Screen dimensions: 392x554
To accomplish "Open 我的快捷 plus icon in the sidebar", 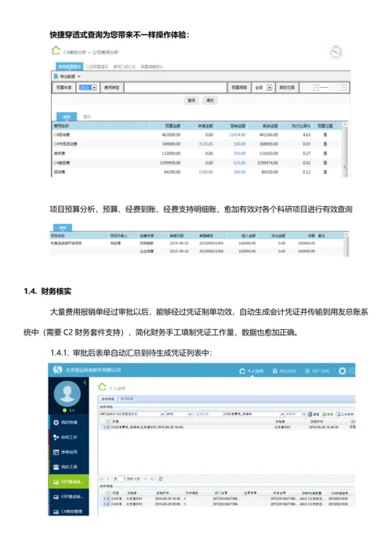I will click(56, 422).
